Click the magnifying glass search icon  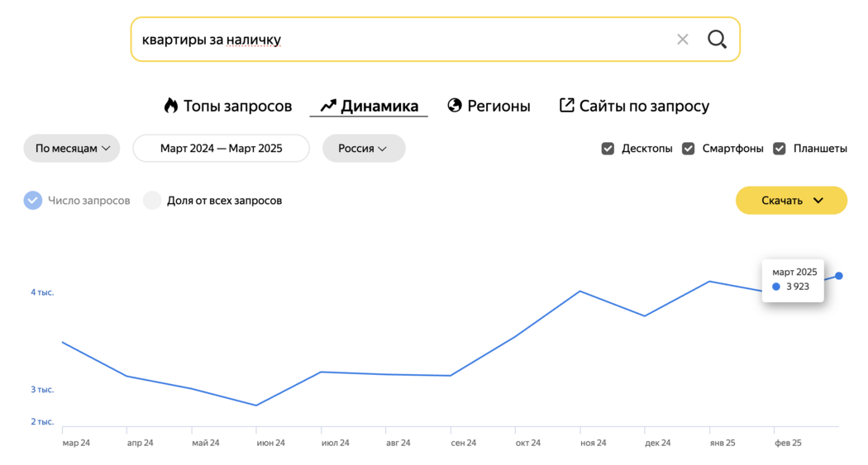[x=717, y=40]
